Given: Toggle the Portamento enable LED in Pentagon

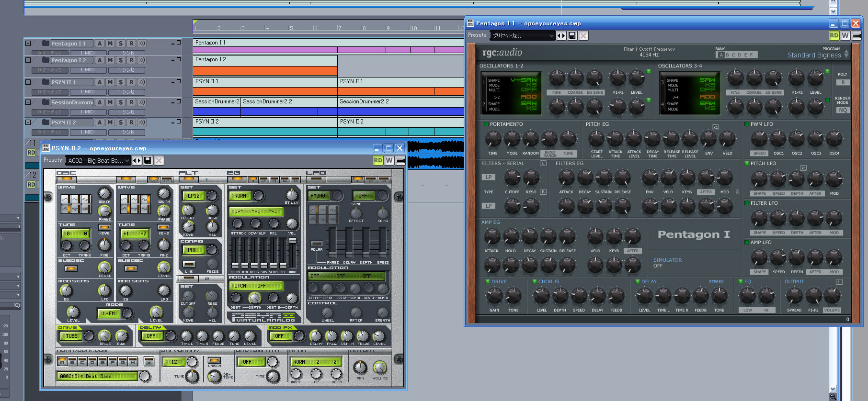Looking at the screenshot, I should pyautogui.click(x=486, y=124).
